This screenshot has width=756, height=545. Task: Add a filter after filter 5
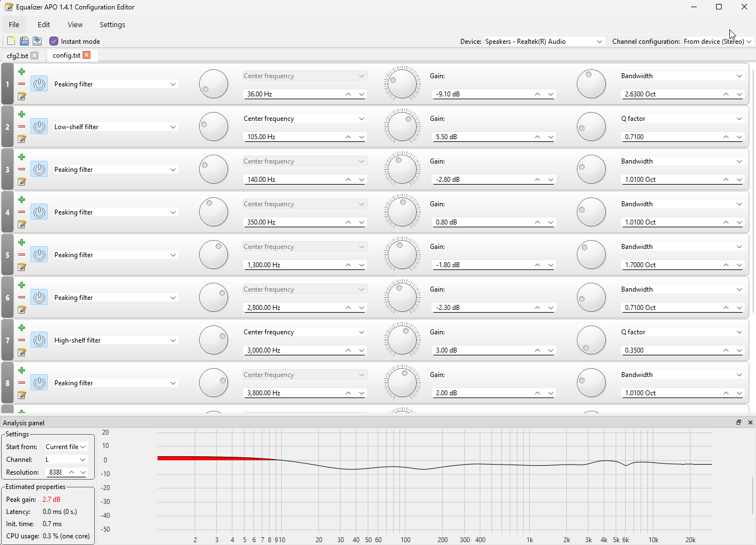[x=22, y=242]
